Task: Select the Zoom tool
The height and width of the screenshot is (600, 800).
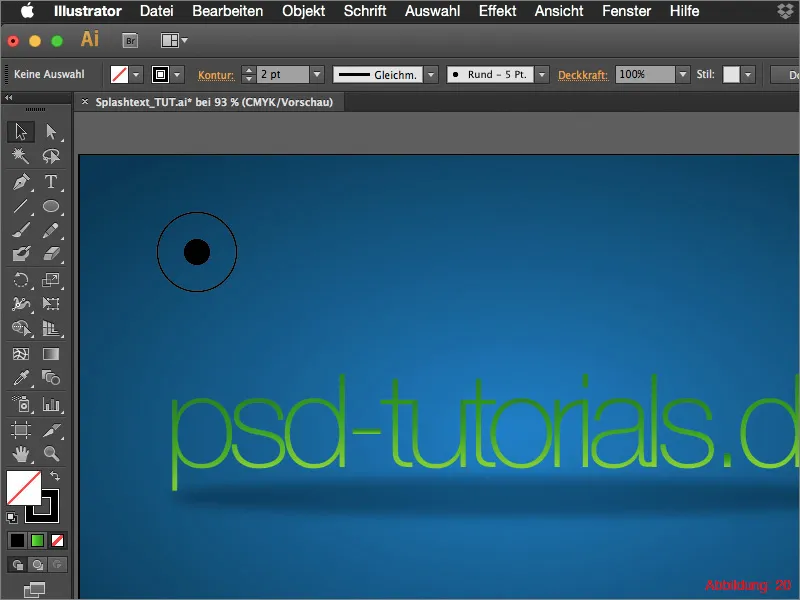Action: [51, 454]
